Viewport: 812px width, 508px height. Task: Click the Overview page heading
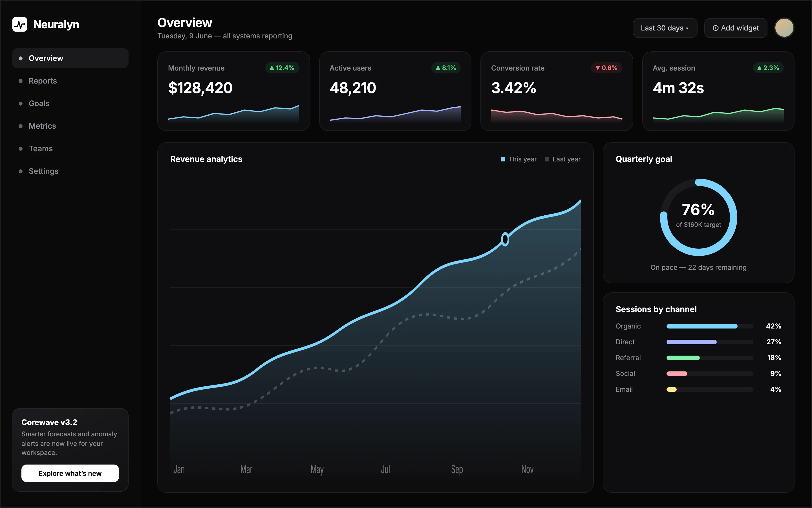pos(185,23)
